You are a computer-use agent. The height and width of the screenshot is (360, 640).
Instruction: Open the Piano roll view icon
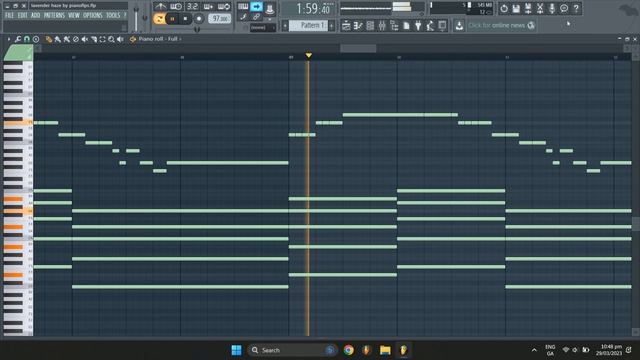(358, 26)
